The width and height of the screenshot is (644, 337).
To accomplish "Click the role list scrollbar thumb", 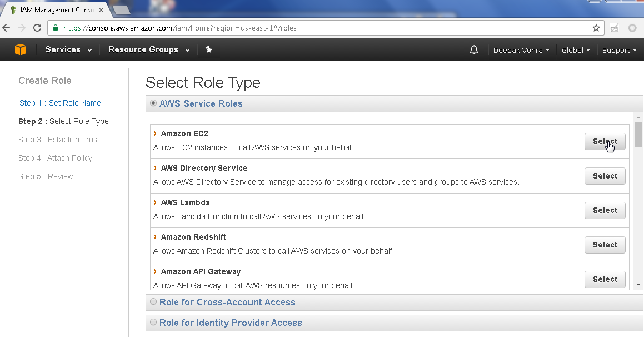I will point(638,135).
